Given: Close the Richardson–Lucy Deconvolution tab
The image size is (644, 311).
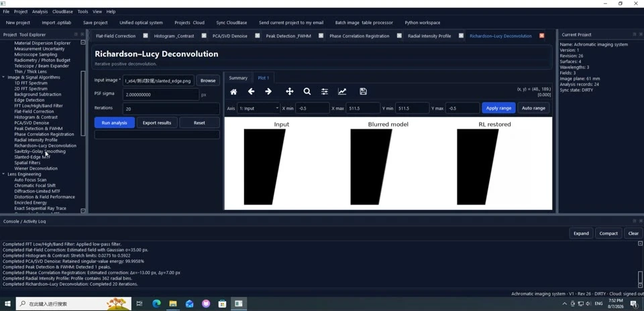Looking at the screenshot, I should (542, 36).
